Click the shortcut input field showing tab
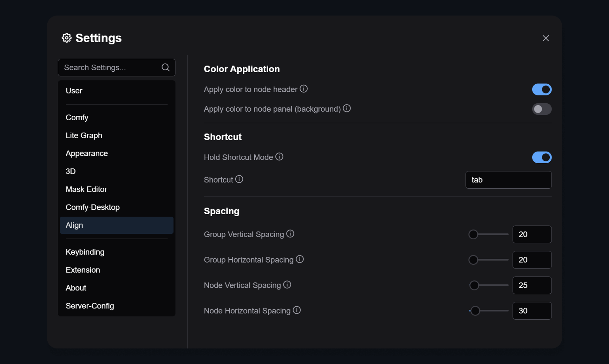 tap(508, 180)
